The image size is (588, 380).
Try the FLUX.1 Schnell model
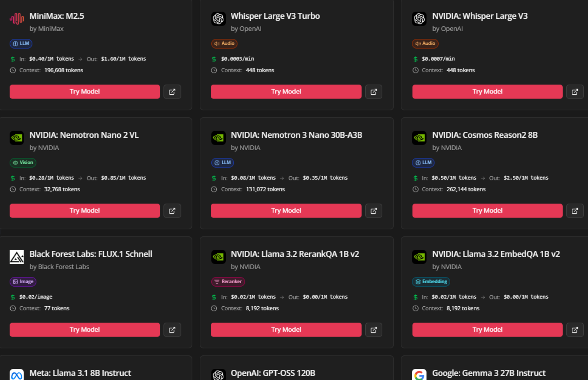click(85, 330)
